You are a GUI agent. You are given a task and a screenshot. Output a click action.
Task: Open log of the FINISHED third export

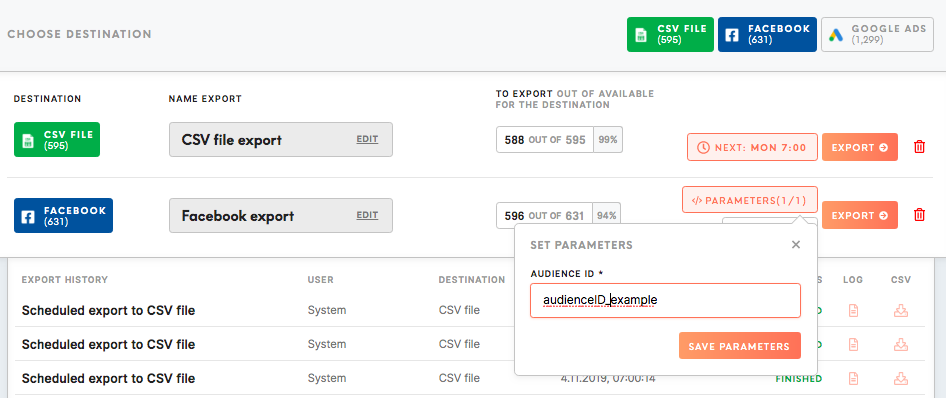(x=853, y=379)
